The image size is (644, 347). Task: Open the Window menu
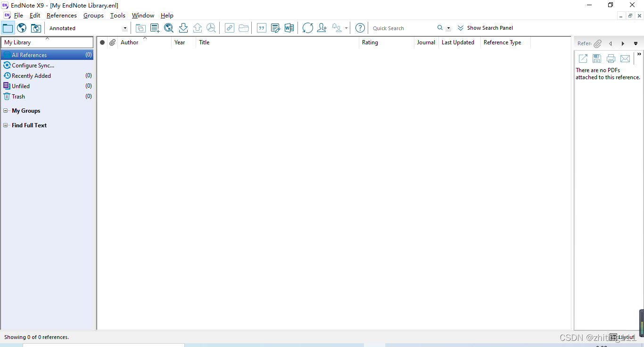point(143,15)
